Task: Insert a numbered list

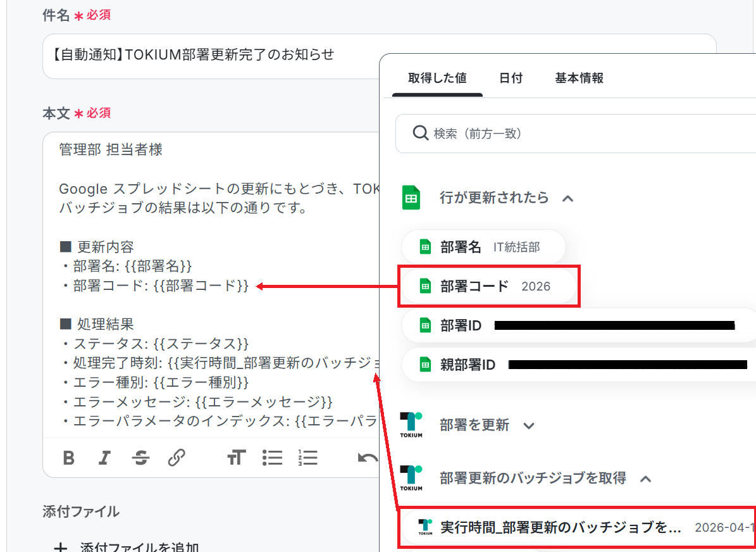Action: [307, 458]
